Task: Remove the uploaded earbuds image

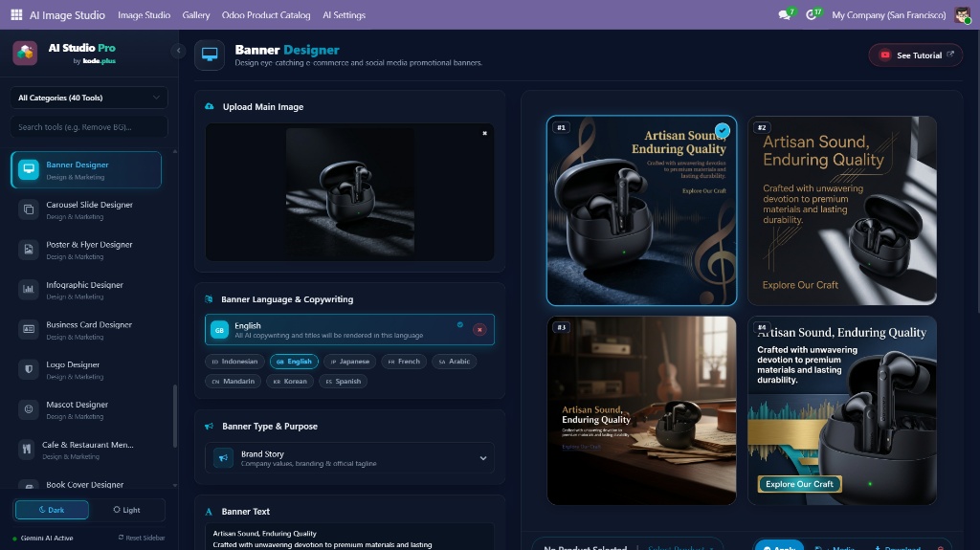Action: coord(484,133)
